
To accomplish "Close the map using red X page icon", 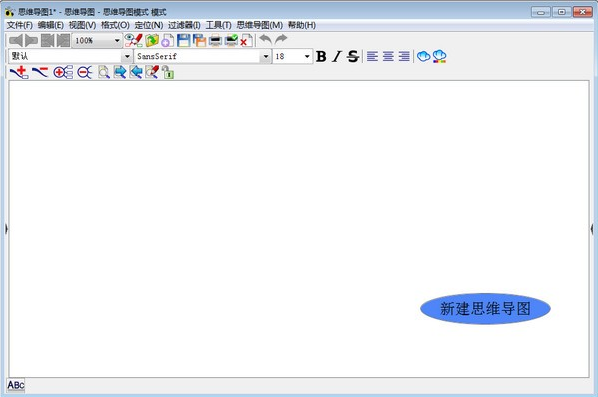I will click(246, 40).
